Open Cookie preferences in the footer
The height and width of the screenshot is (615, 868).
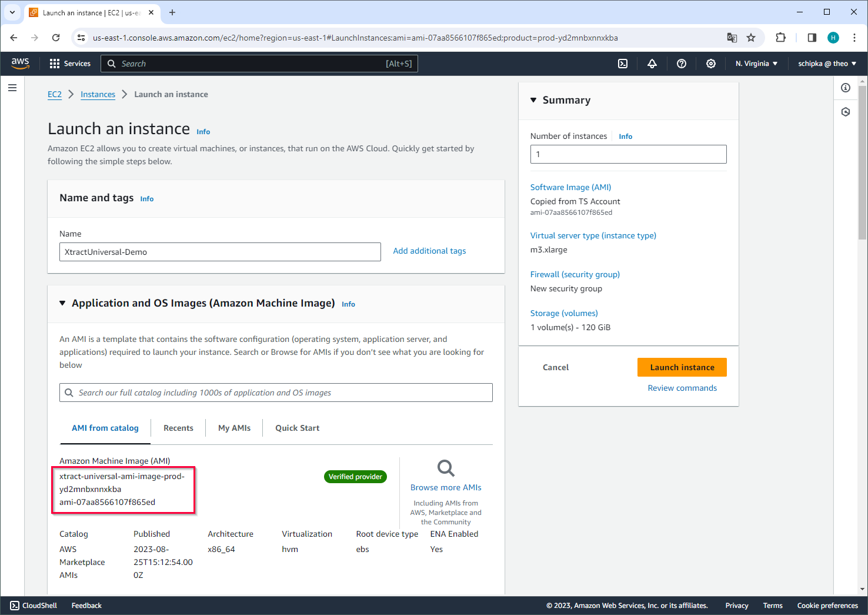[x=827, y=606]
